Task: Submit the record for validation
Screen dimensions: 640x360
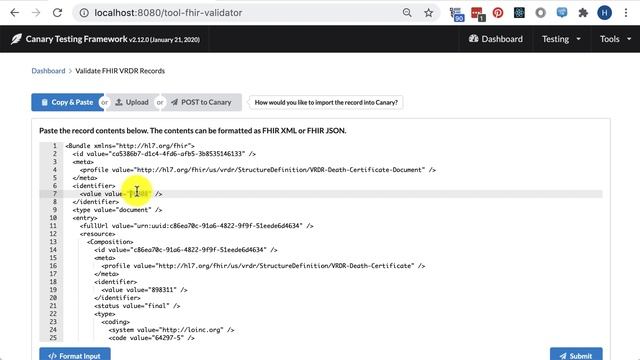Action: [x=576, y=356]
